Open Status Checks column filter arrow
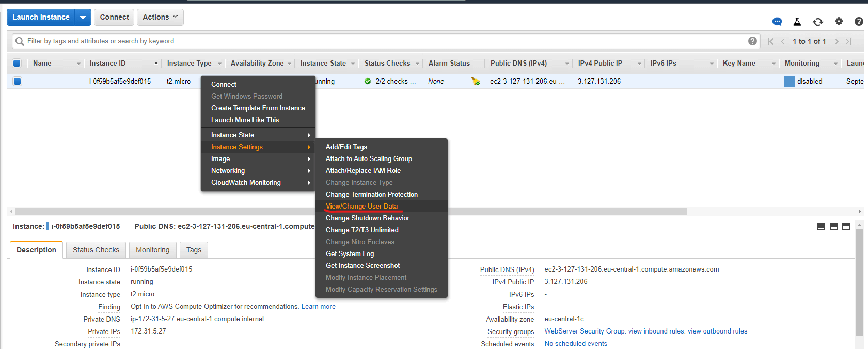This screenshot has height=349, width=868. pos(417,64)
